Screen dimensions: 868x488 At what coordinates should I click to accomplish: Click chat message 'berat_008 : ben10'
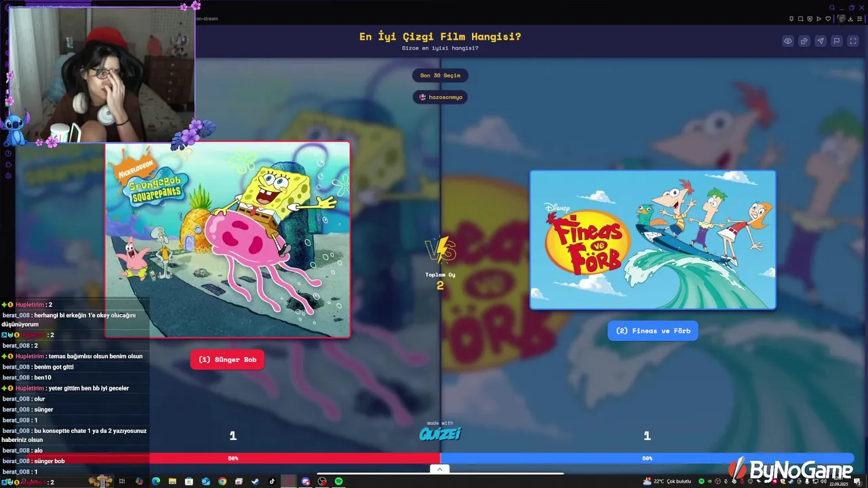[x=27, y=378]
